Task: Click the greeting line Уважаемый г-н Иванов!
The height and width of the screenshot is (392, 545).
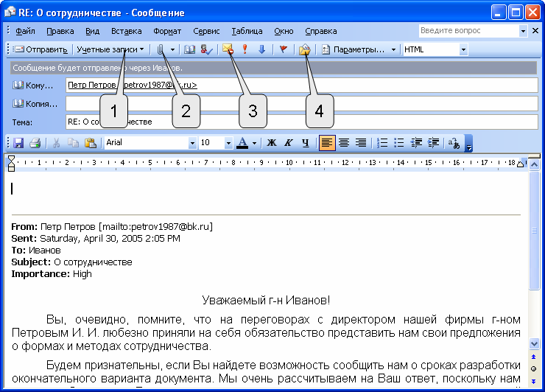Action: [266, 300]
